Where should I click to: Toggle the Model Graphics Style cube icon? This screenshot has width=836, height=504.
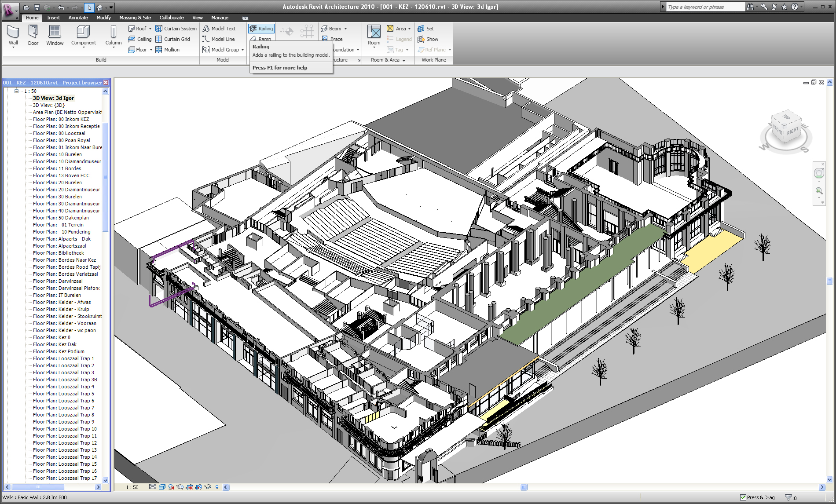click(162, 487)
